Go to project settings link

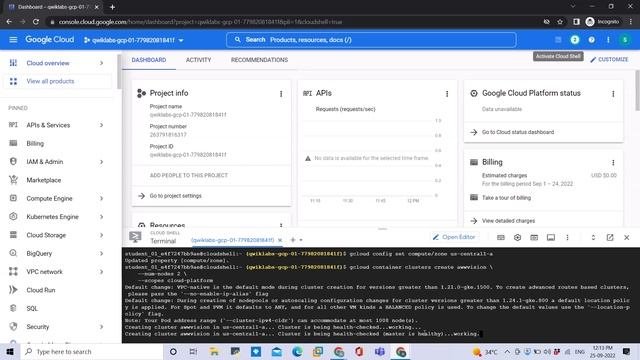[176, 196]
